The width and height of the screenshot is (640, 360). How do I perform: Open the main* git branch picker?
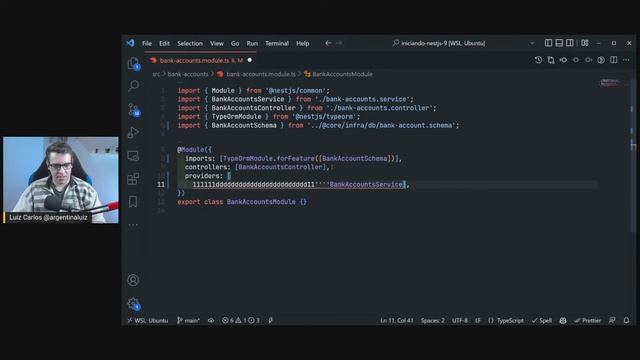tap(188, 320)
